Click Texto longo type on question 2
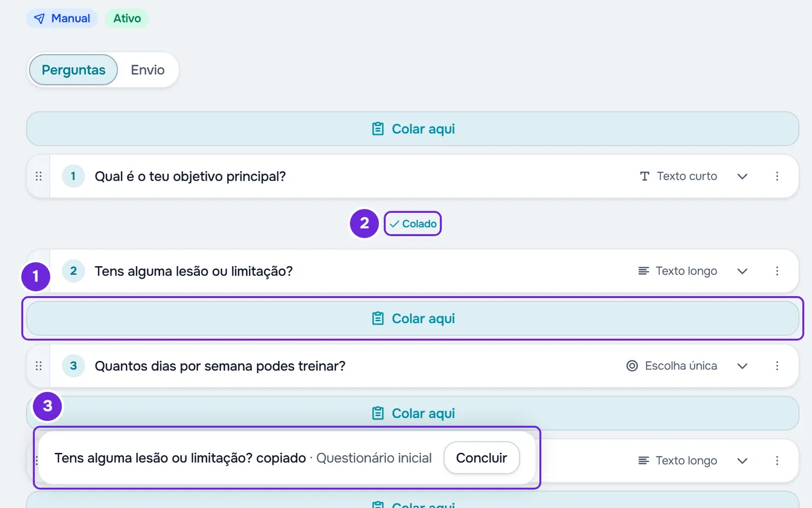Image resolution: width=812 pixels, height=508 pixels. tap(678, 271)
